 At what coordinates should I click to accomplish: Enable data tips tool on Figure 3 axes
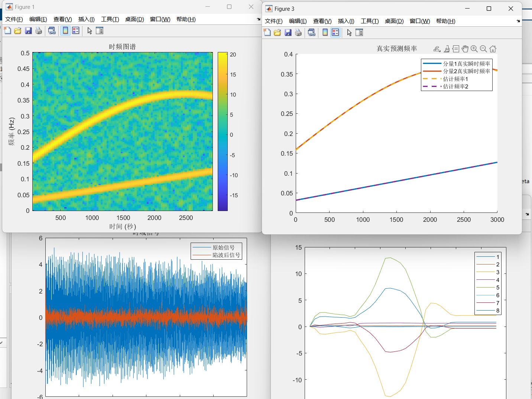(456, 49)
